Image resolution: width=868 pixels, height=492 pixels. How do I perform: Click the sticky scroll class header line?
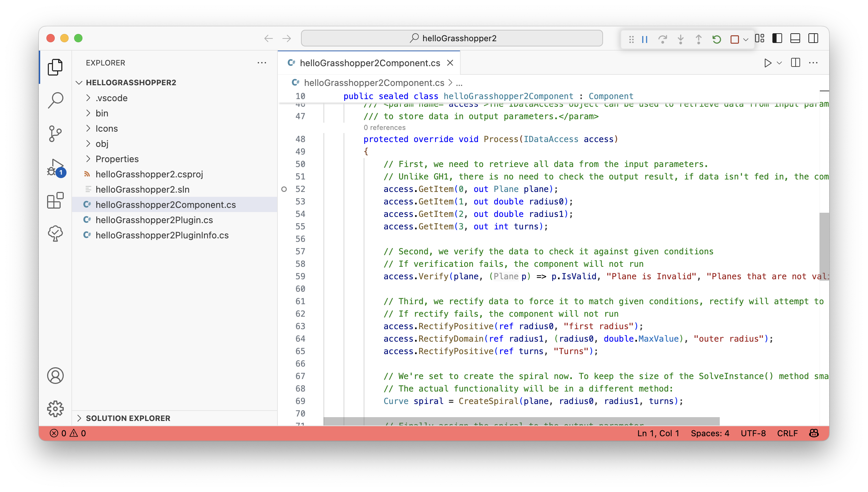coord(553,96)
